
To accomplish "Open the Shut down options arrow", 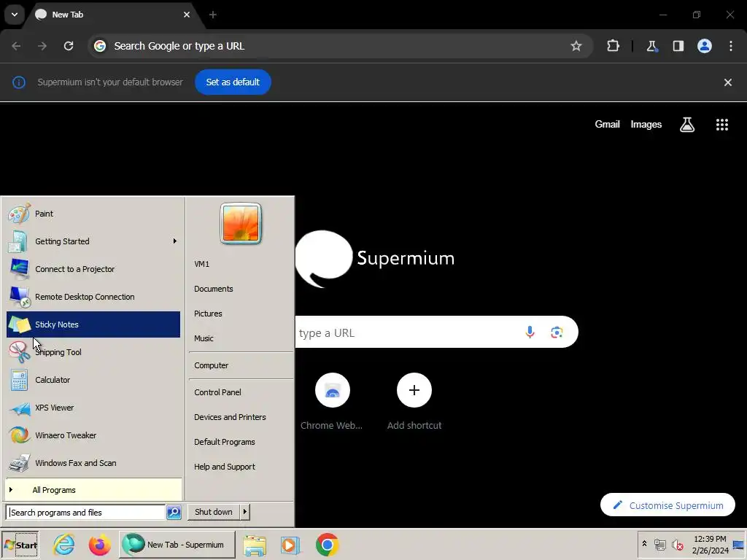I will pyautogui.click(x=245, y=512).
